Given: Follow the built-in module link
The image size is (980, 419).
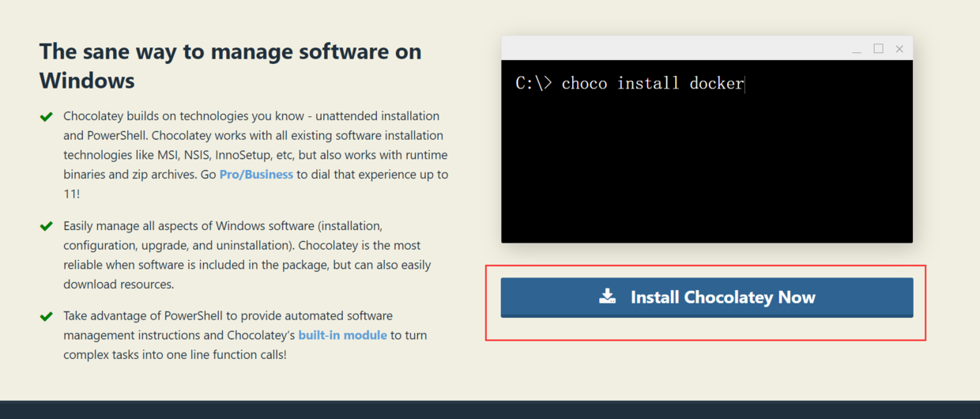Looking at the screenshot, I should [342, 335].
